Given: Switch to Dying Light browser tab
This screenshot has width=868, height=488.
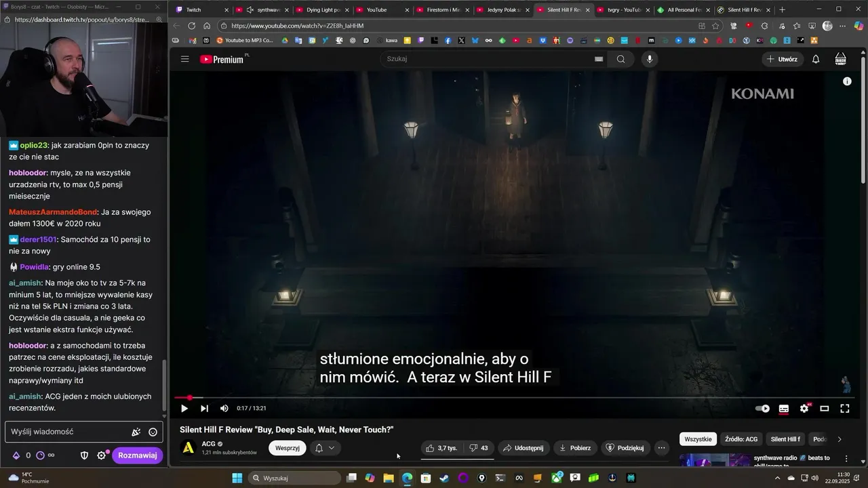Looking at the screenshot, I should pyautogui.click(x=323, y=9).
